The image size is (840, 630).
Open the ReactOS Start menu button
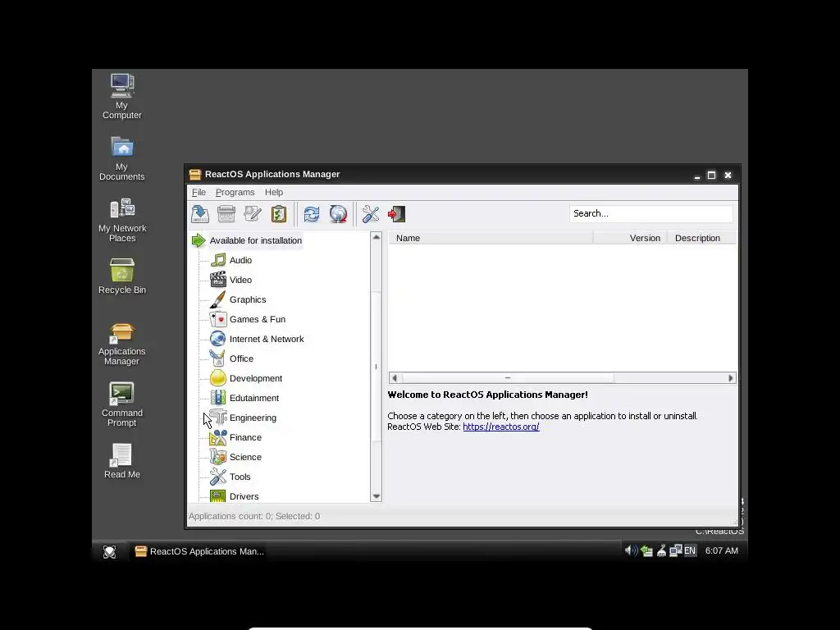tap(109, 551)
